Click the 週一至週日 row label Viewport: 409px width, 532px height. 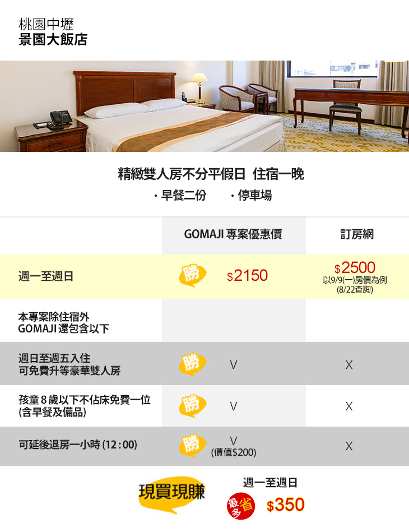46,276
